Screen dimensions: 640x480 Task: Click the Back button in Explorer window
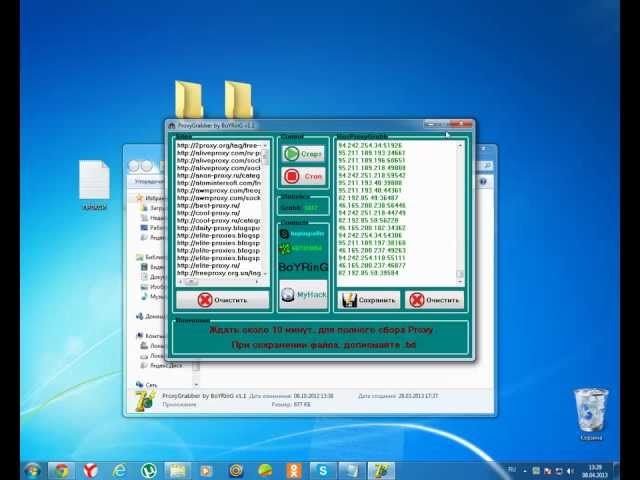point(134,166)
